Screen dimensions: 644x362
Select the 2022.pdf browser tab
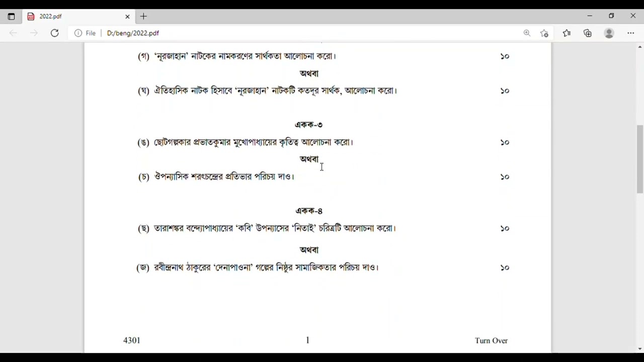click(x=78, y=17)
